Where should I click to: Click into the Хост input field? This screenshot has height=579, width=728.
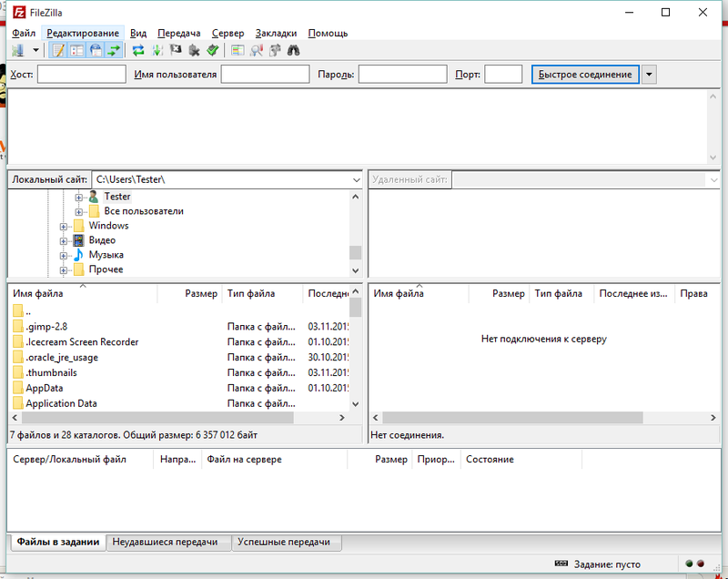coord(82,75)
